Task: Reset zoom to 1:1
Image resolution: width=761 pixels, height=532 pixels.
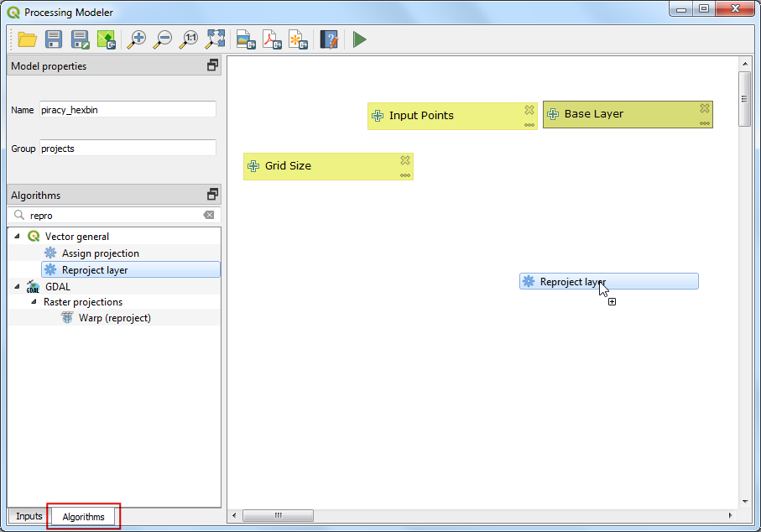Action: 190,39
